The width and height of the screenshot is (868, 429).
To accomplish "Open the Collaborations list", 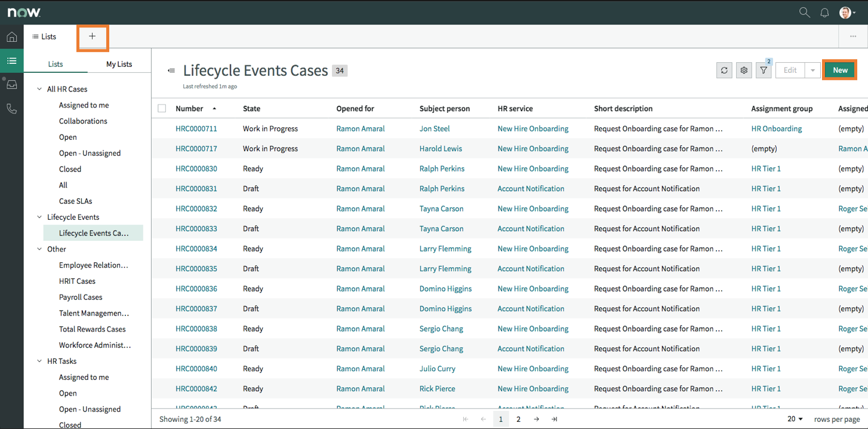I will pyautogui.click(x=83, y=121).
